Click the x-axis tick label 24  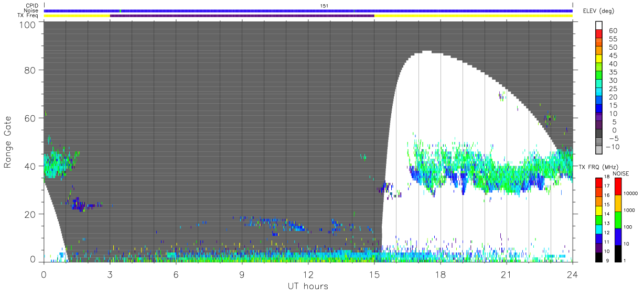click(572, 273)
